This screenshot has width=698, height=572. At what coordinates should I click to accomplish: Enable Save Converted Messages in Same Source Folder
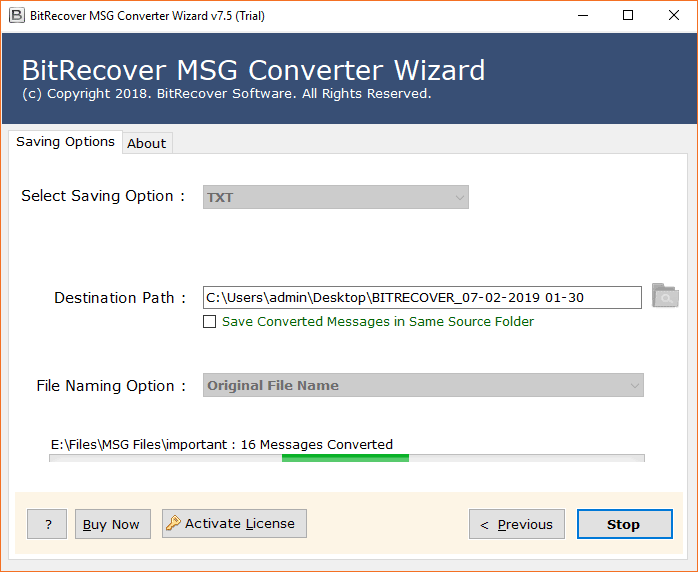[x=209, y=321]
